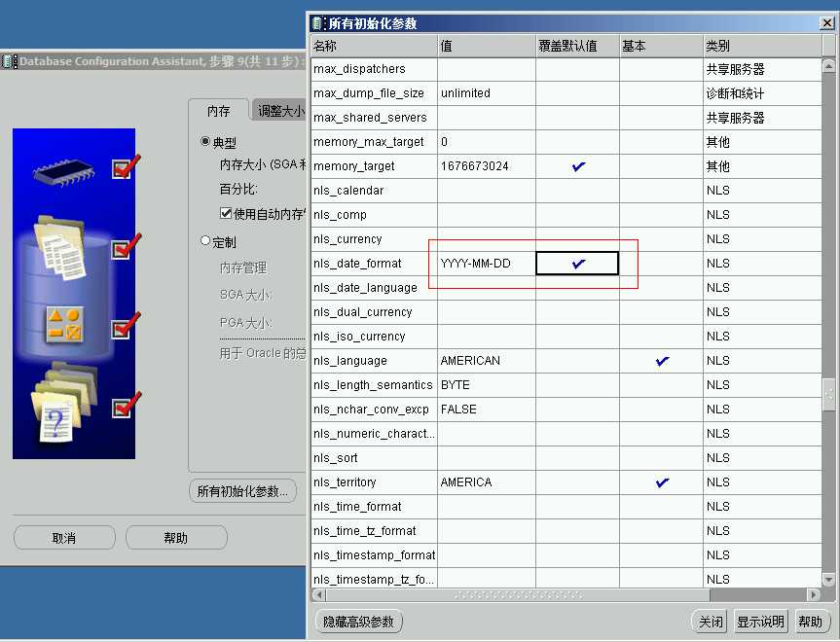Click the 类别 column header
The width and height of the screenshot is (840, 642).
coord(762,46)
